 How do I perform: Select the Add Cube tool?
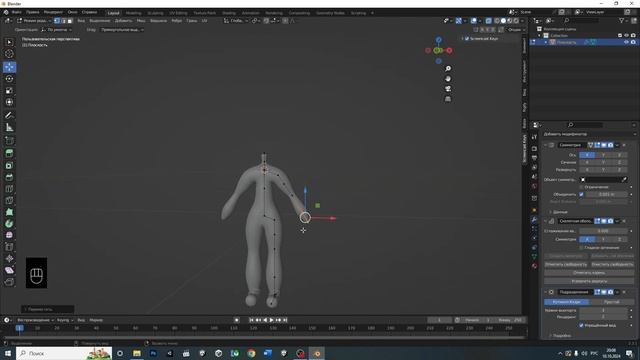pyautogui.click(x=9, y=141)
